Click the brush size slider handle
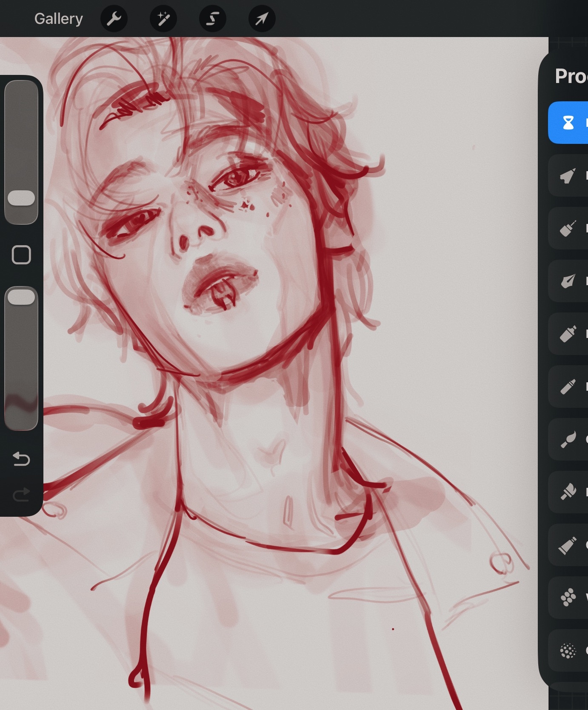 point(21,198)
